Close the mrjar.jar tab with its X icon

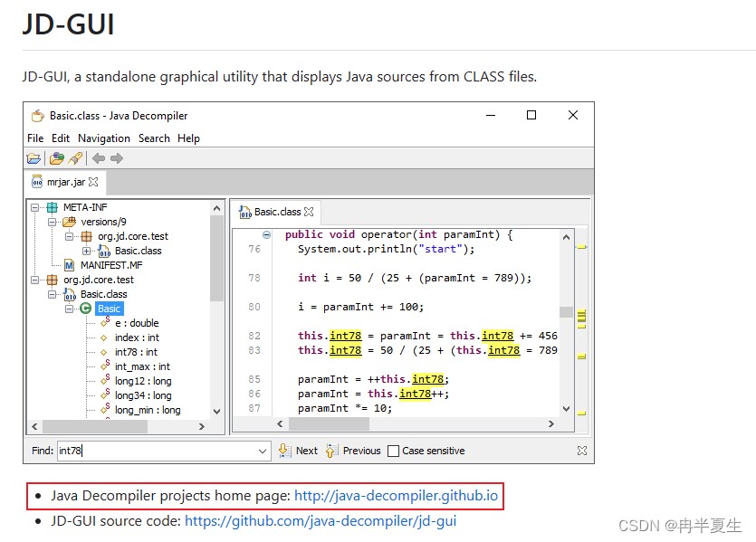point(93,182)
